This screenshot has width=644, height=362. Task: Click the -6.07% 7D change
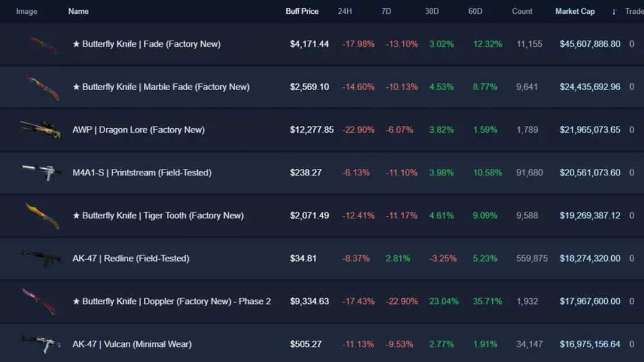tap(399, 130)
